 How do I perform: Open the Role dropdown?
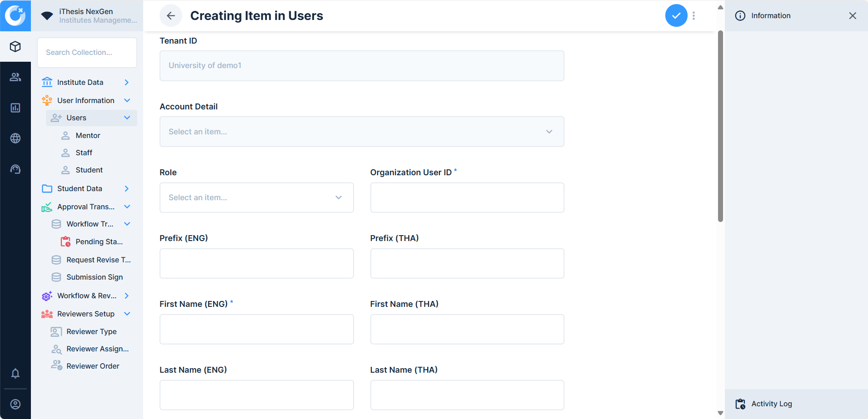coord(256,197)
